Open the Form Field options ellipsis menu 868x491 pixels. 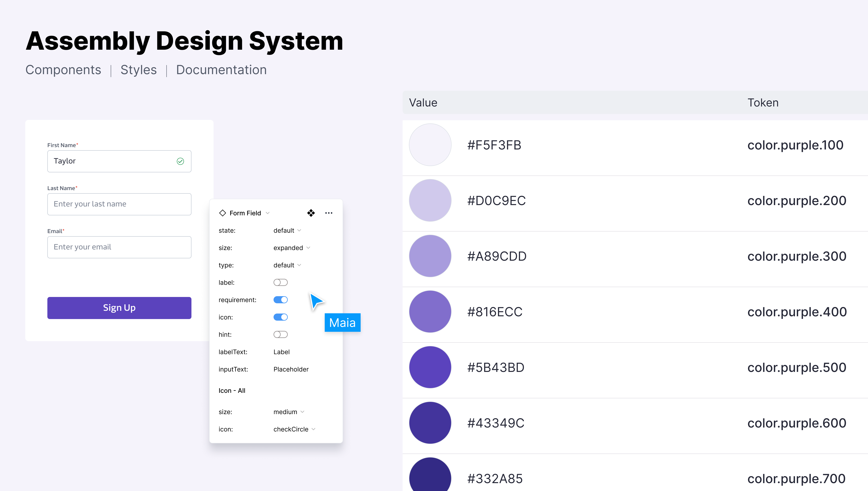click(329, 213)
